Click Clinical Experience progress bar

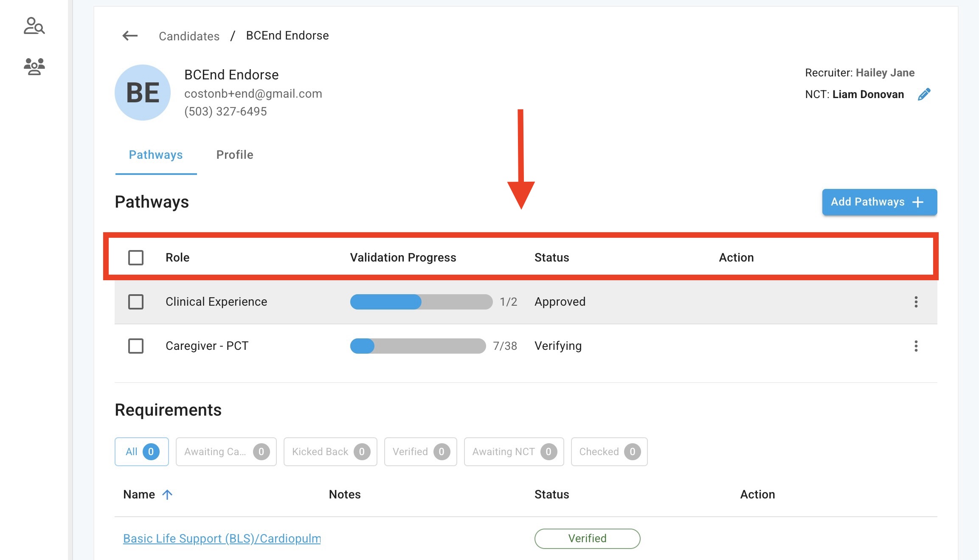421,302
